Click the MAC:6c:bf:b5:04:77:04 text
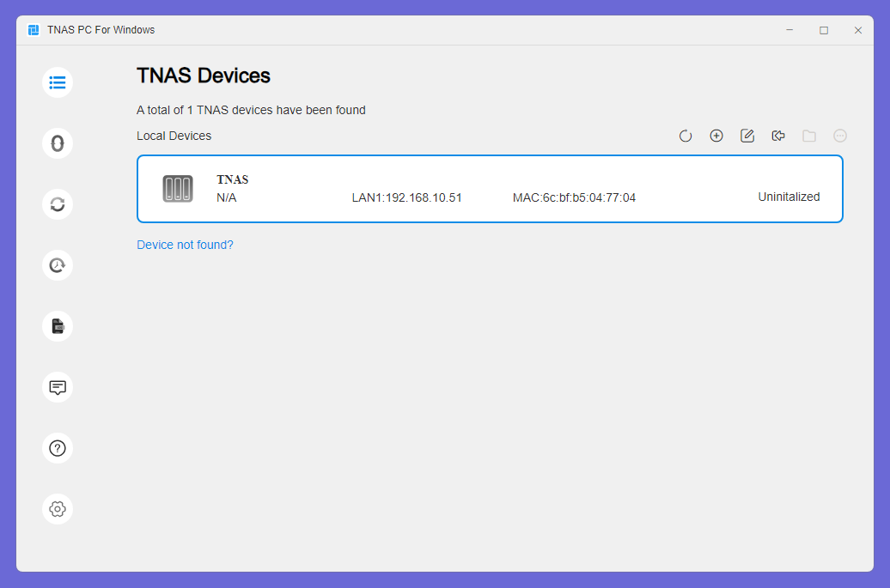The image size is (890, 588). point(574,198)
